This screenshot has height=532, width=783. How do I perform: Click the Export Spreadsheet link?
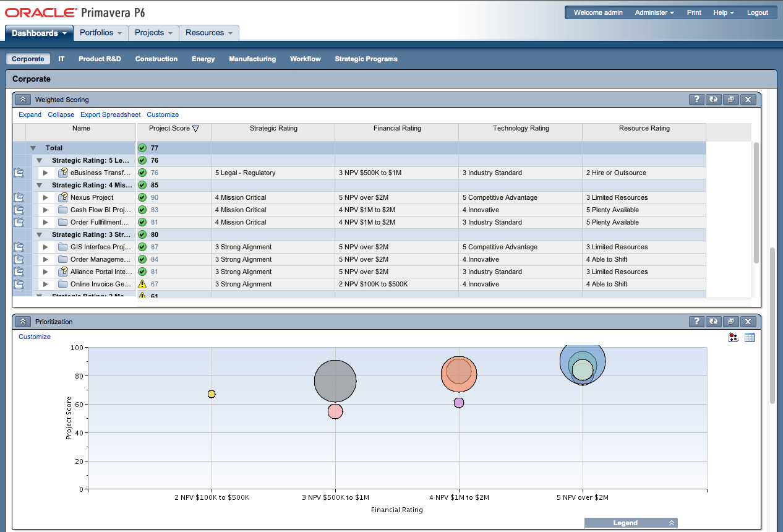pos(110,114)
